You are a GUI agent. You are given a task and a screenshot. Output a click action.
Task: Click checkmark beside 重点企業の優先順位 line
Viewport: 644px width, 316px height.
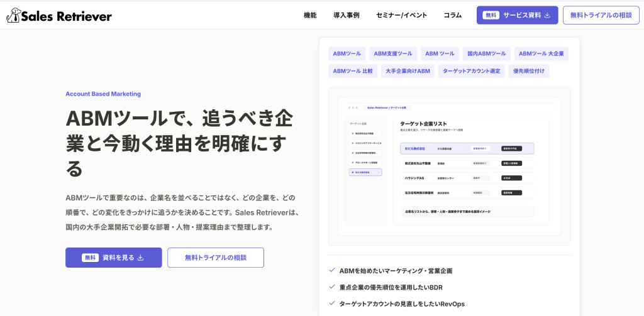(x=332, y=287)
